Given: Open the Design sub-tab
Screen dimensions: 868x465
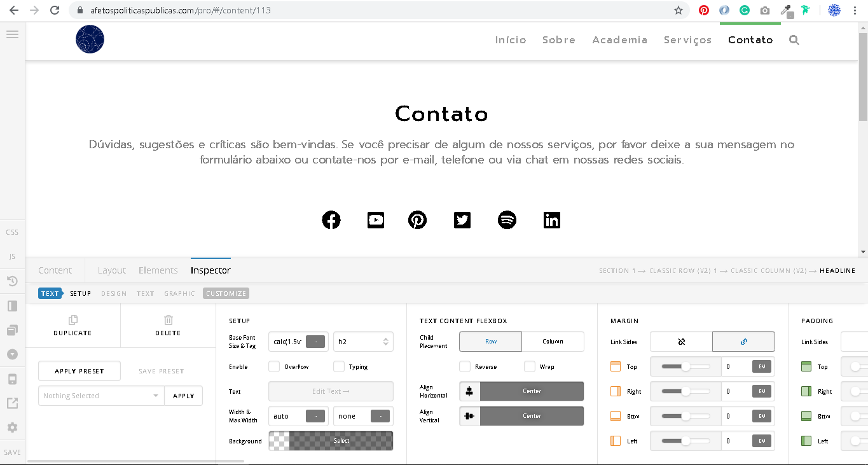Looking at the screenshot, I should (x=114, y=293).
